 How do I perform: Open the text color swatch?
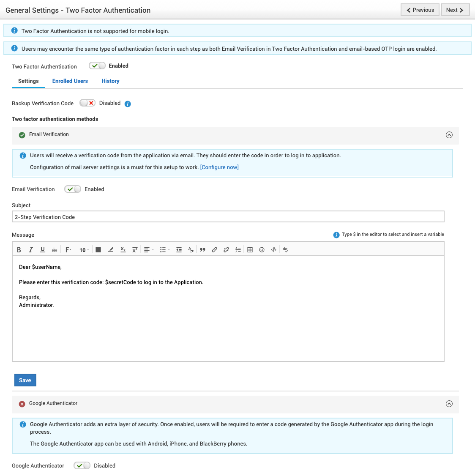(x=98, y=250)
